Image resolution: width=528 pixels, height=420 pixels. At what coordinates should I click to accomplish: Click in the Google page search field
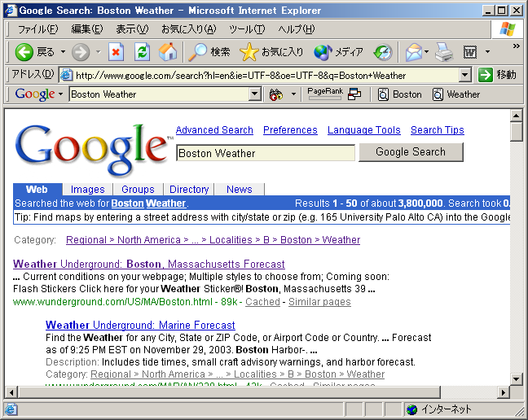[x=265, y=153]
